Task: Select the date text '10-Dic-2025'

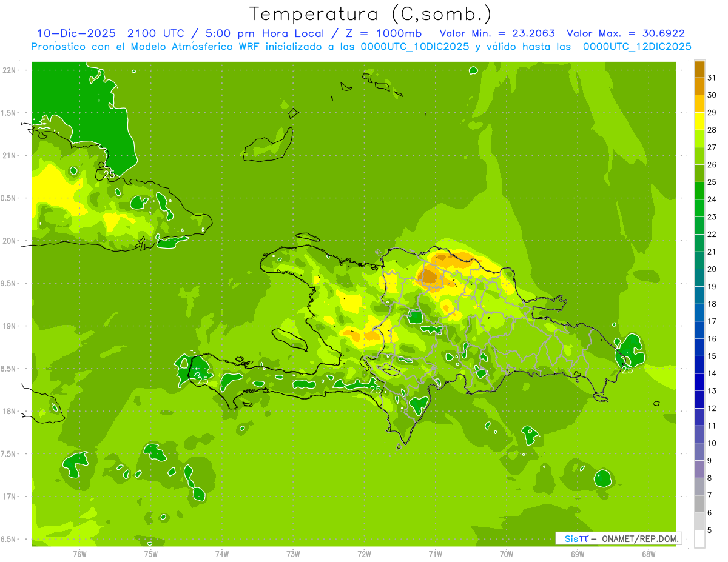Action: 76,33
